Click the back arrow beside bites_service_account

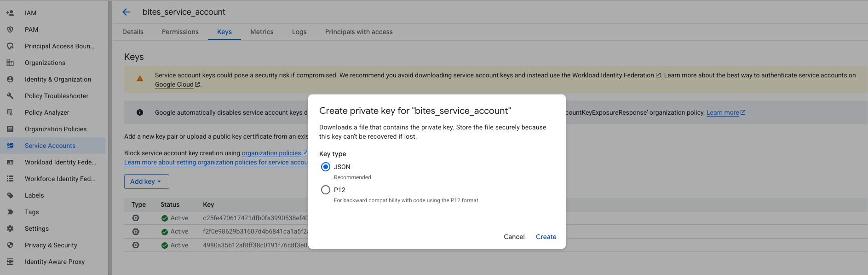point(126,12)
